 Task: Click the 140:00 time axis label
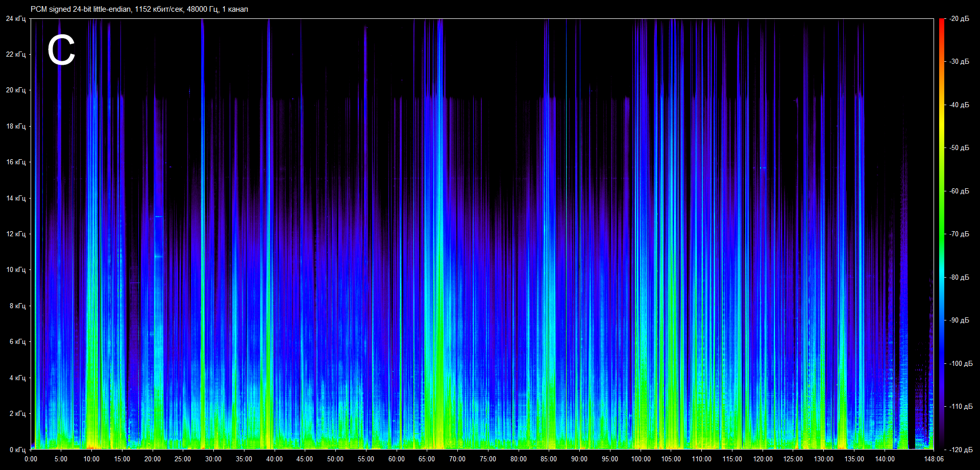click(885, 459)
